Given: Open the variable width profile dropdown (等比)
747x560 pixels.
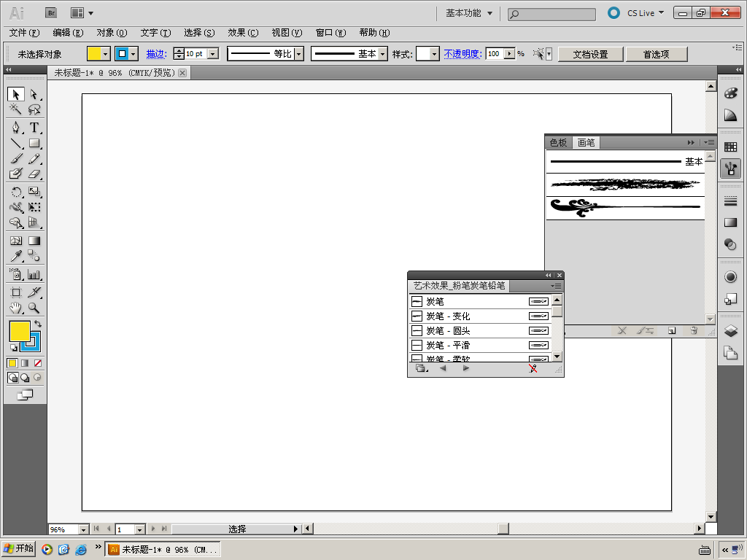Looking at the screenshot, I should click(298, 54).
